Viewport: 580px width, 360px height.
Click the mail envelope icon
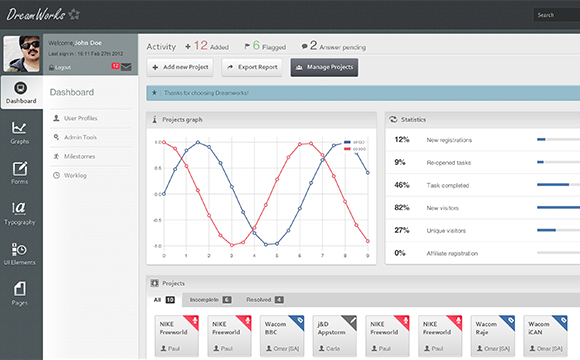tap(126, 67)
